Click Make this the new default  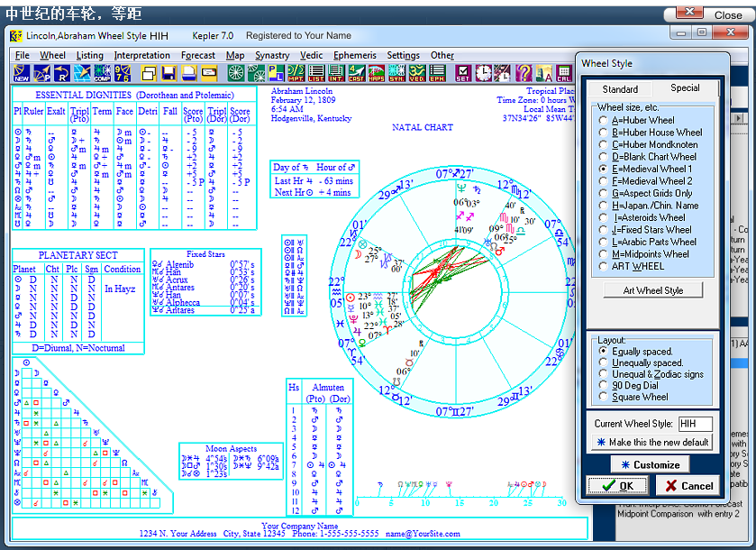tap(651, 443)
